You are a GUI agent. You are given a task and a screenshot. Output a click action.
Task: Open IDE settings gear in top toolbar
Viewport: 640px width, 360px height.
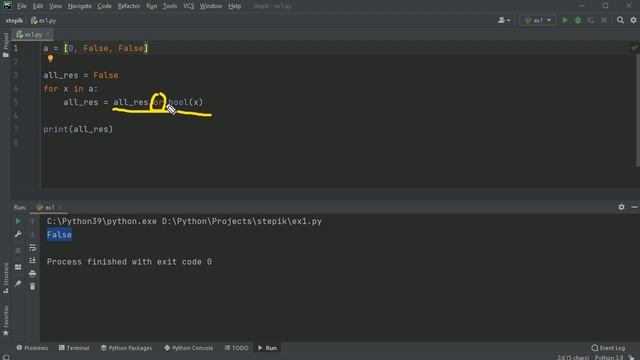pos(633,20)
